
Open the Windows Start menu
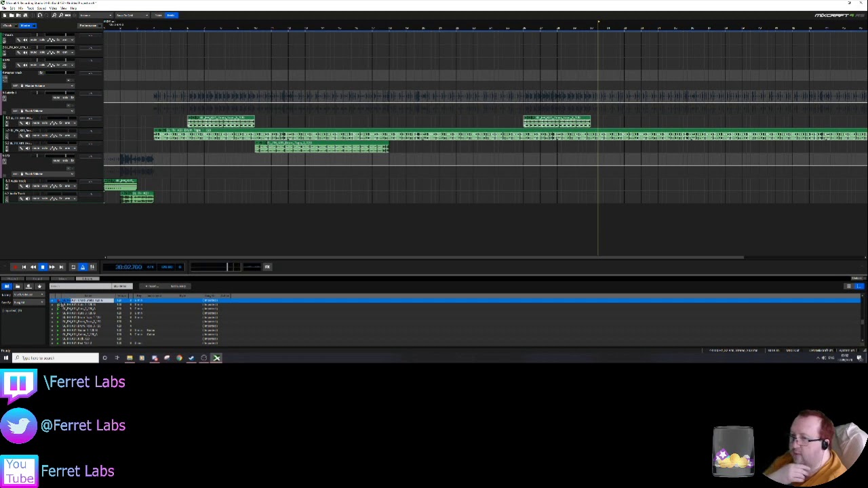[5, 358]
